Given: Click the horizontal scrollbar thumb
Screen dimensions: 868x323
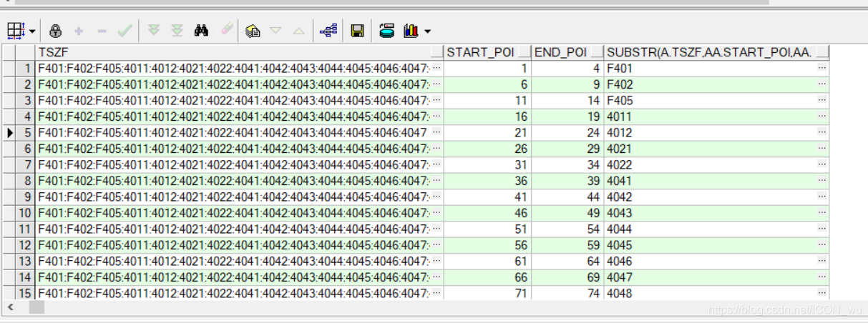Looking at the screenshot, I should click(x=36, y=307).
